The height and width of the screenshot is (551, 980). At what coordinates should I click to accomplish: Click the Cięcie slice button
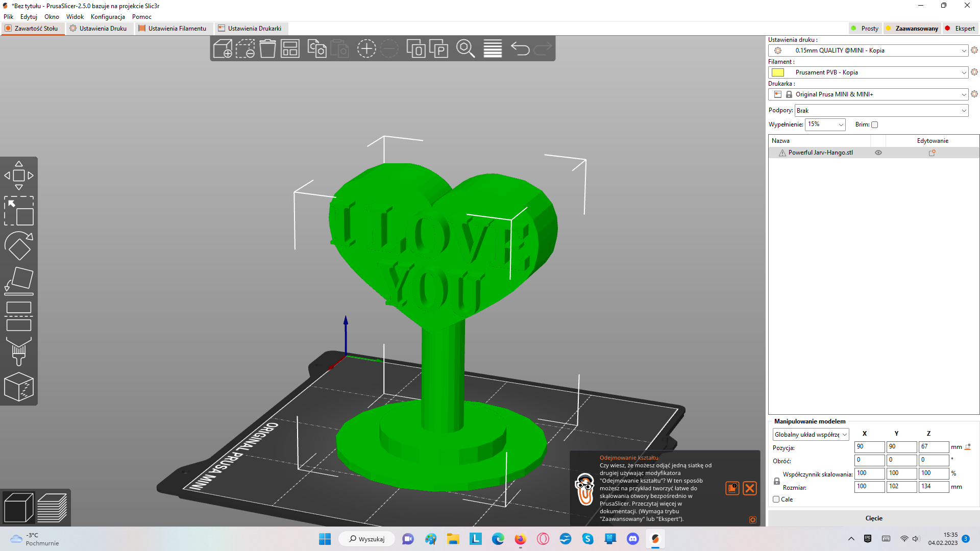pos(874,518)
